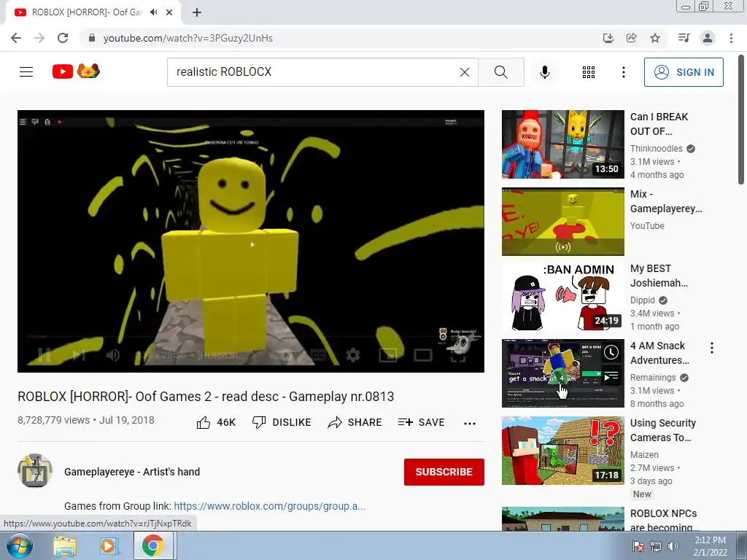Open options menu for 4 AM Snack Adventures

[x=712, y=348]
